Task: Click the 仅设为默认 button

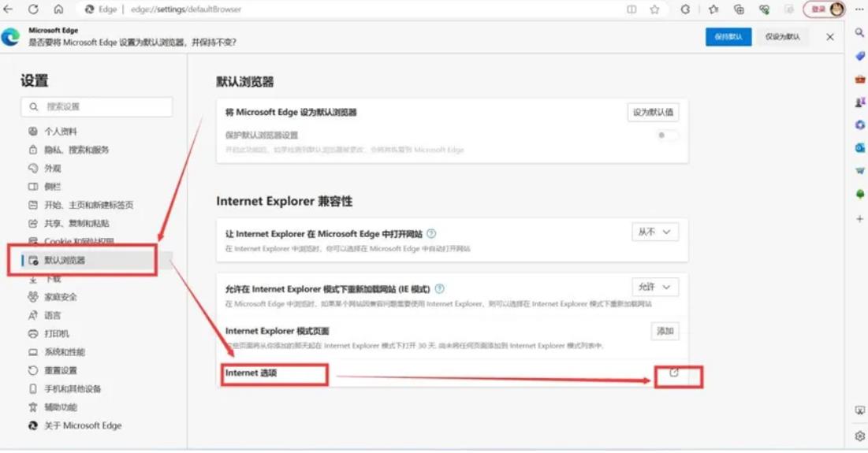Action: [783, 37]
